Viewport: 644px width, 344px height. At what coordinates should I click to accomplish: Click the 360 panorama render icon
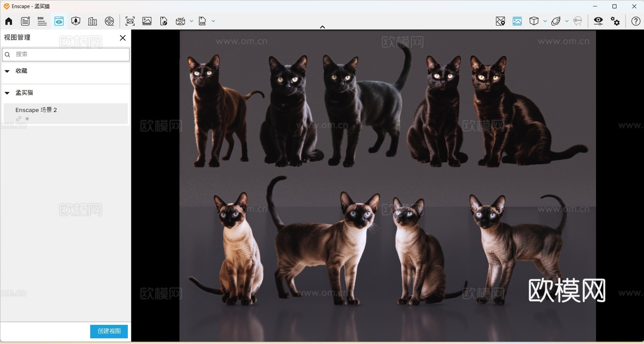[180, 21]
